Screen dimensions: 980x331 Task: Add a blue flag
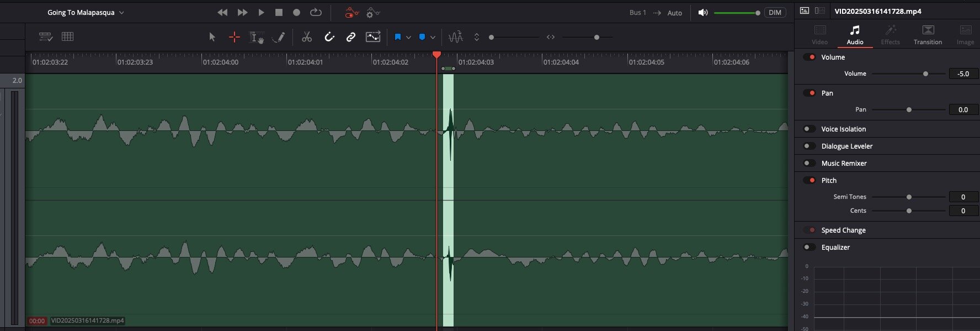pos(398,37)
